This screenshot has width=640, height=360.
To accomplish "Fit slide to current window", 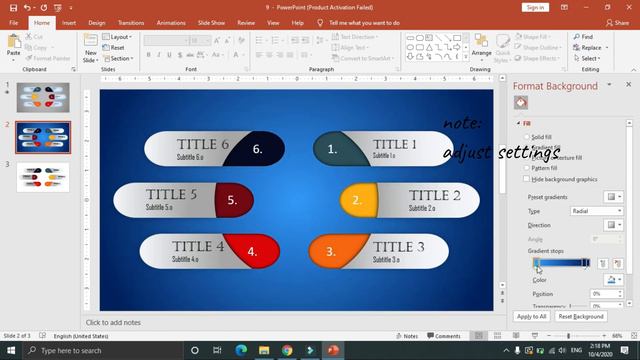I will [634, 336].
